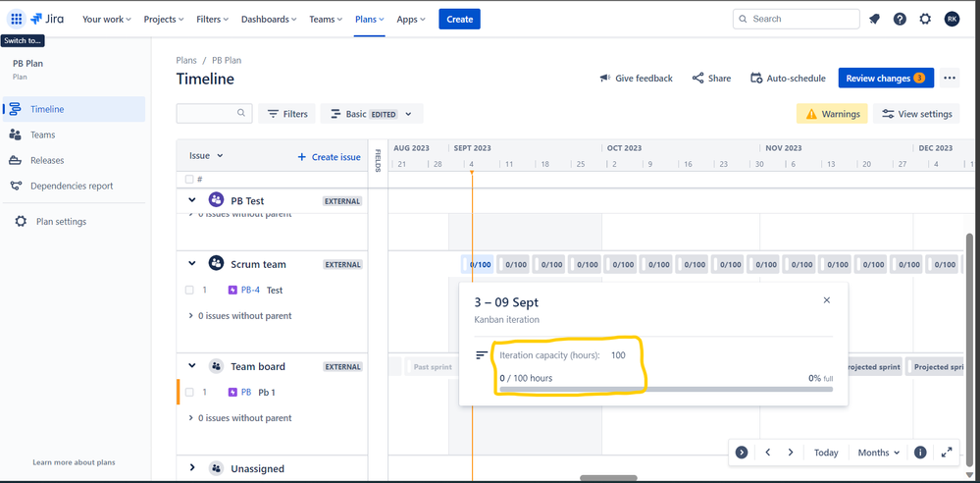Check the PB-4 Test issue checkbox
980x483 pixels.
click(189, 290)
